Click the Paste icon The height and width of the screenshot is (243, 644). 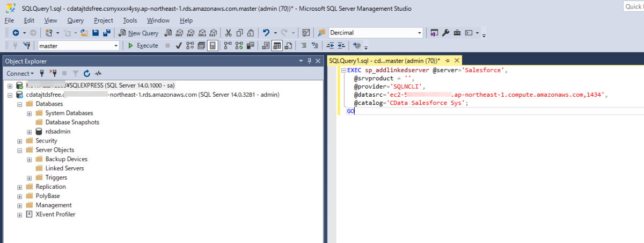tap(251, 33)
